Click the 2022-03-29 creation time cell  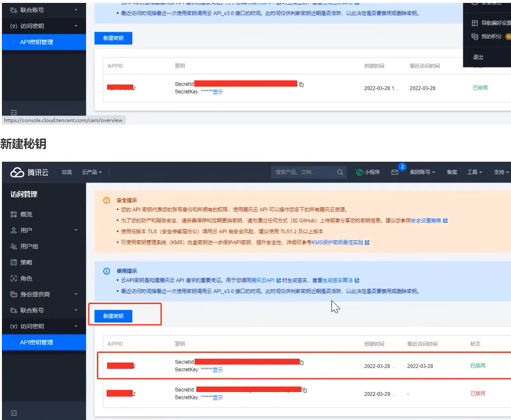[x=380, y=394]
